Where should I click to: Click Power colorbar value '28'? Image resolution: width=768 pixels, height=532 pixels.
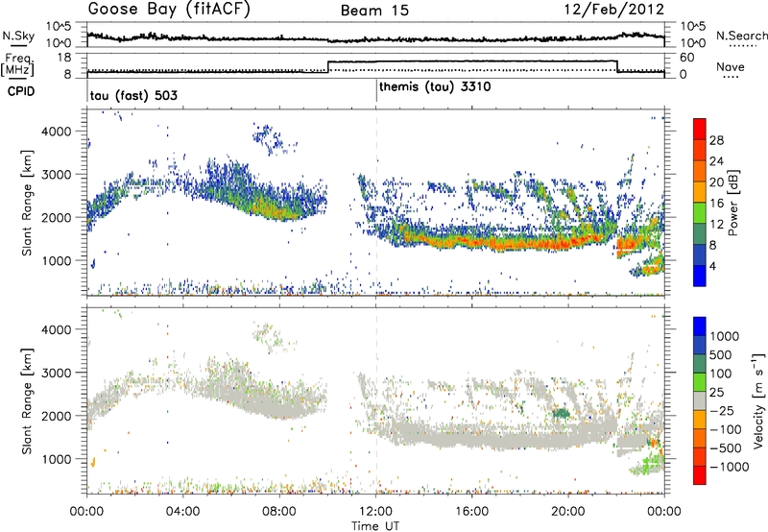(716, 140)
